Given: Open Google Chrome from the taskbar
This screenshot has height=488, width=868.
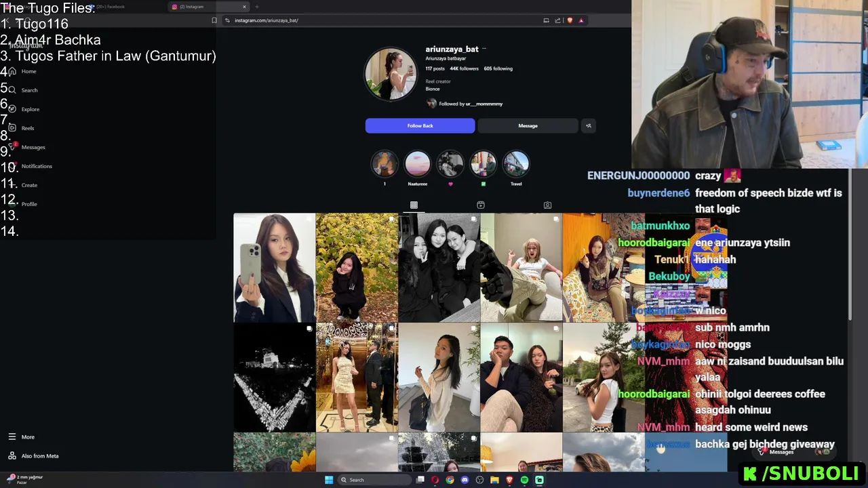Looking at the screenshot, I should [x=450, y=480].
